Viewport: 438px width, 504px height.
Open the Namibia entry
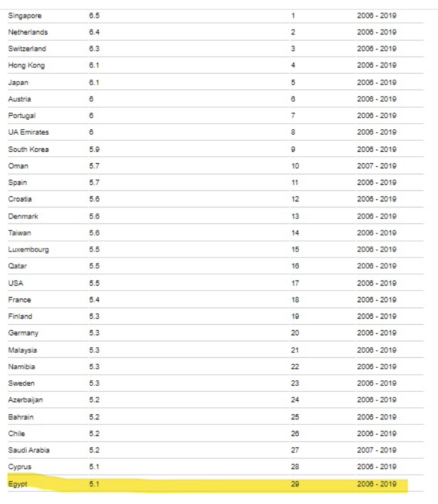pos(22,367)
